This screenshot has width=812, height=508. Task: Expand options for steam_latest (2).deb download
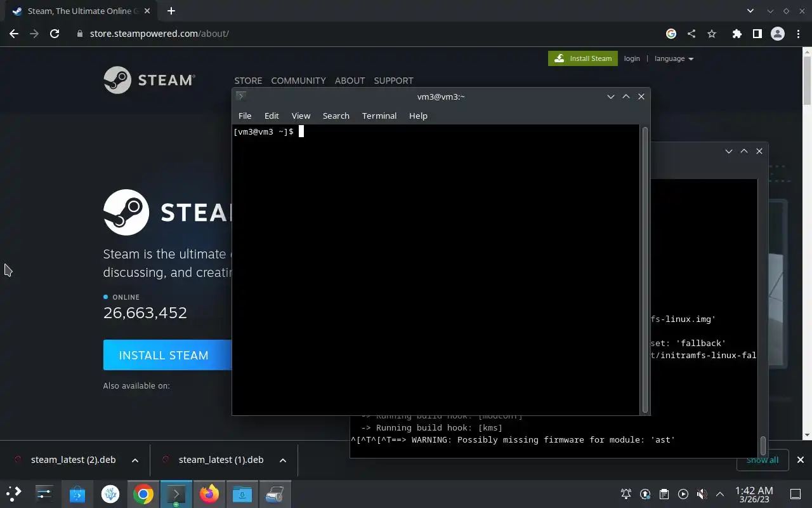[x=135, y=460]
